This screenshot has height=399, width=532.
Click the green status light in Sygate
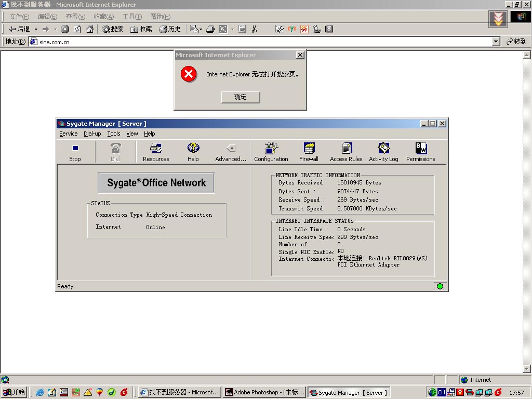[440, 286]
